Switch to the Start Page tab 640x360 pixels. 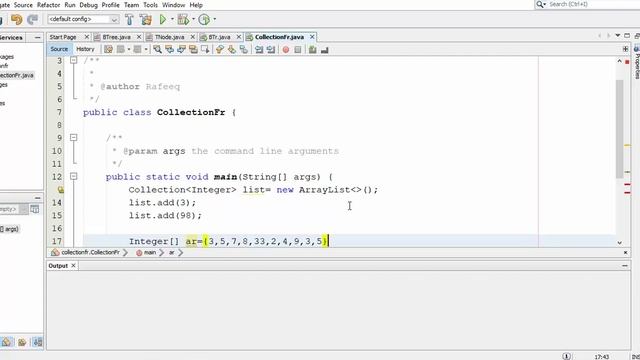[x=63, y=37]
